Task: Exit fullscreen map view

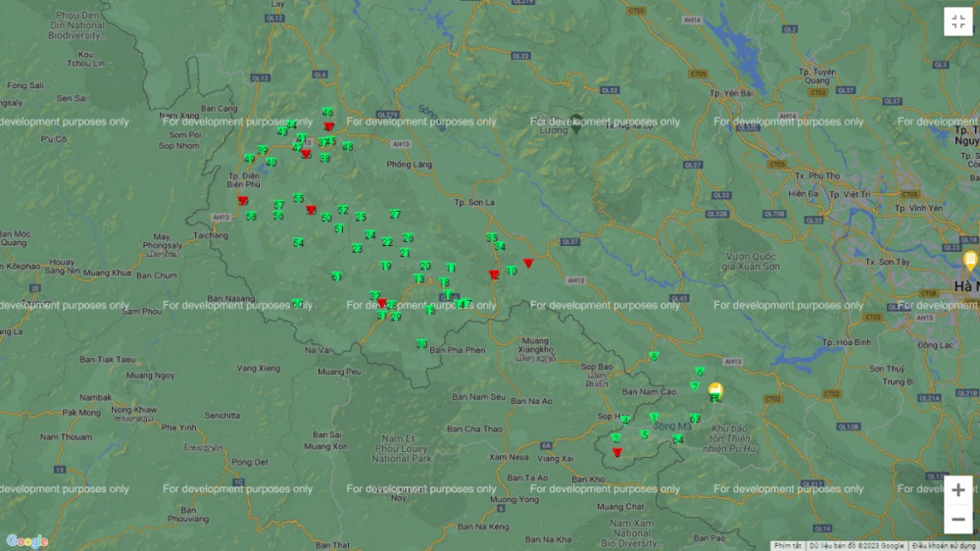Action: [x=957, y=22]
